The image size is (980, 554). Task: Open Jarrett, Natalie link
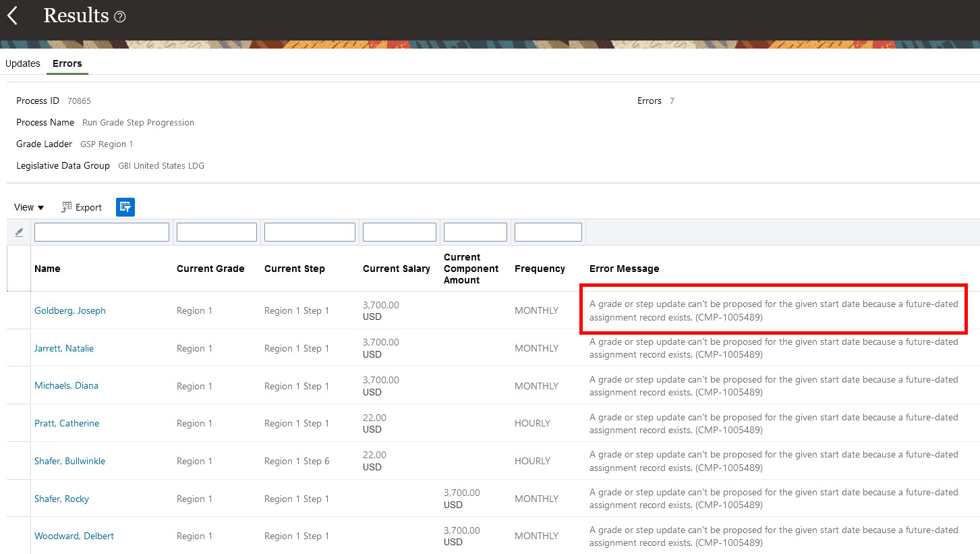[x=64, y=348]
